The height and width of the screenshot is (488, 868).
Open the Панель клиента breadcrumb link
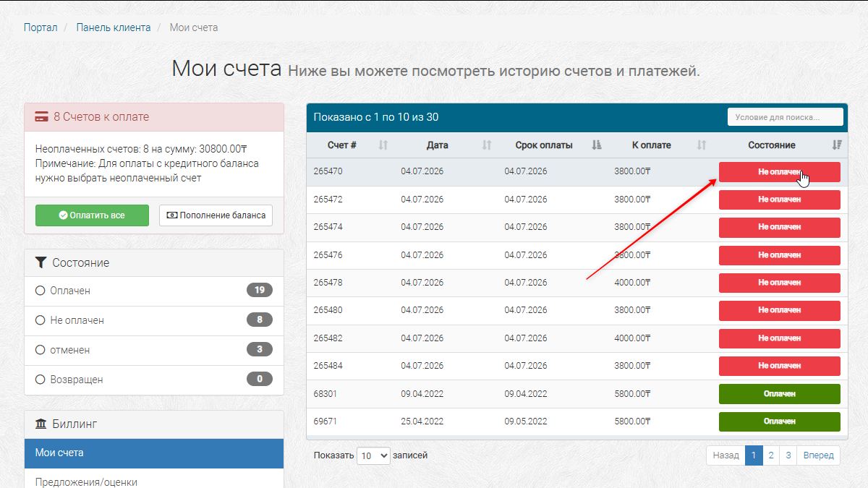(114, 27)
